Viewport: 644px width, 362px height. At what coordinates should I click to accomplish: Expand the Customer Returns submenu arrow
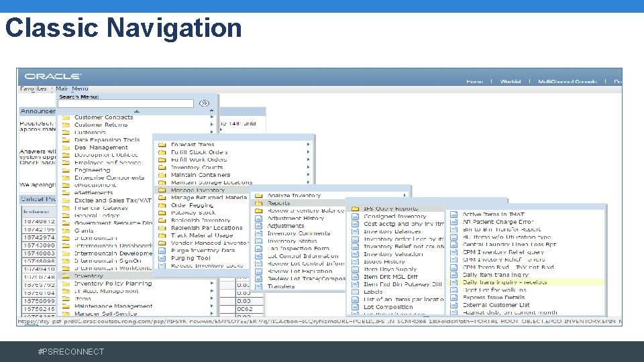point(212,125)
